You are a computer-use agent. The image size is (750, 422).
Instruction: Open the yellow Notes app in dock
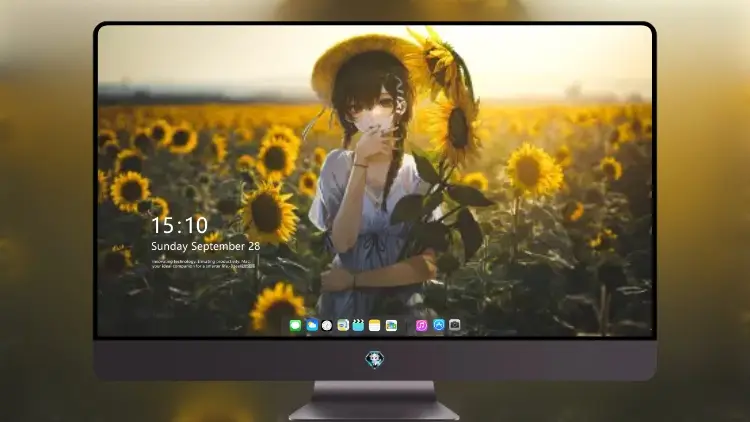point(375,325)
